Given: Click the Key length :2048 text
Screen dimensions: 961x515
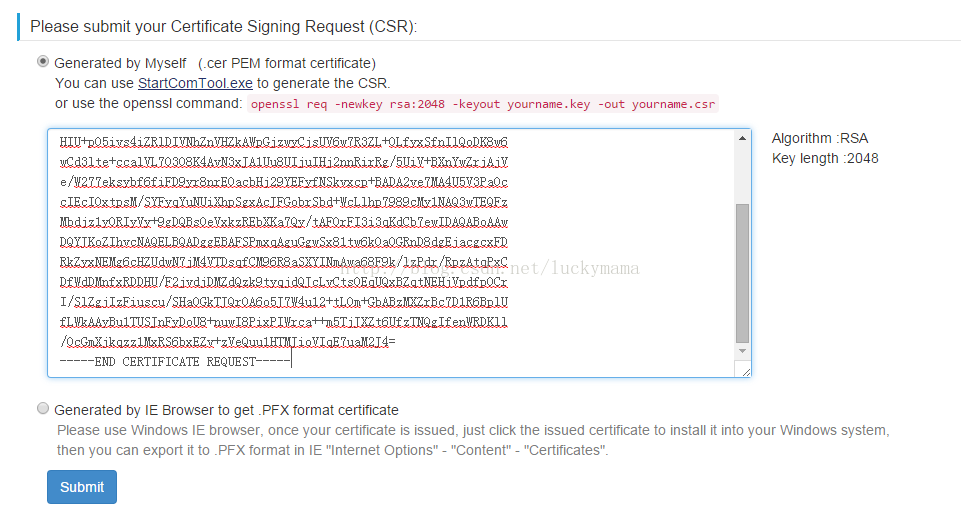Looking at the screenshot, I should (x=825, y=159).
